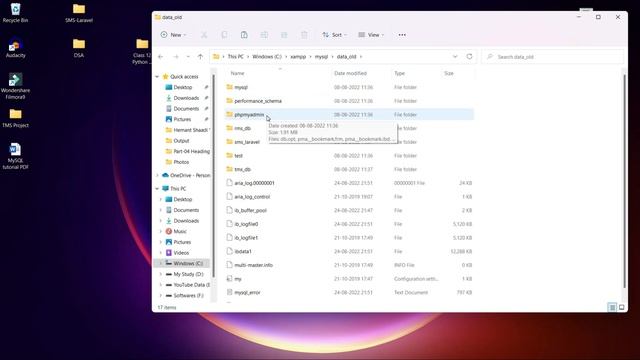Viewport: 640px width, 360px height.
Task: Select mysql in address path
Action: click(321, 57)
